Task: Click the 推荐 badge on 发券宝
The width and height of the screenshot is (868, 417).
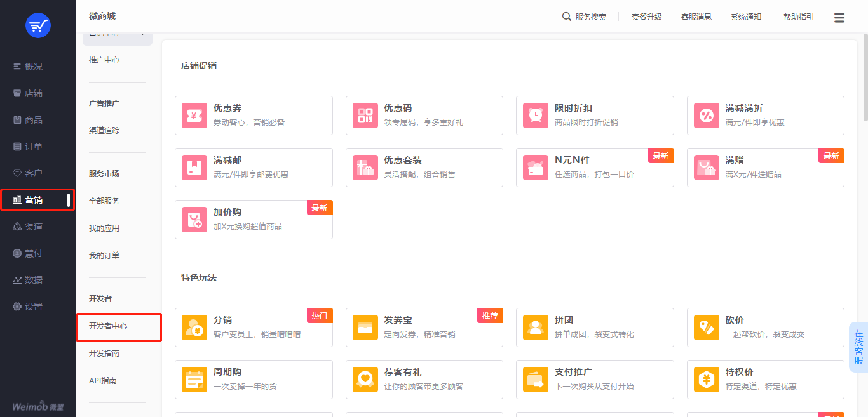Action: pyautogui.click(x=490, y=315)
